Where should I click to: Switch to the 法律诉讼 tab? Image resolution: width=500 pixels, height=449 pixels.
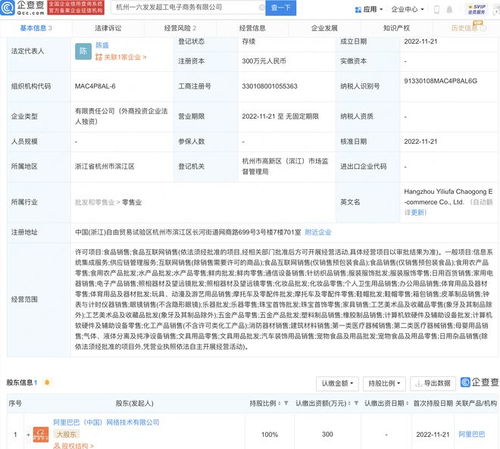click(x=108, y=28)
